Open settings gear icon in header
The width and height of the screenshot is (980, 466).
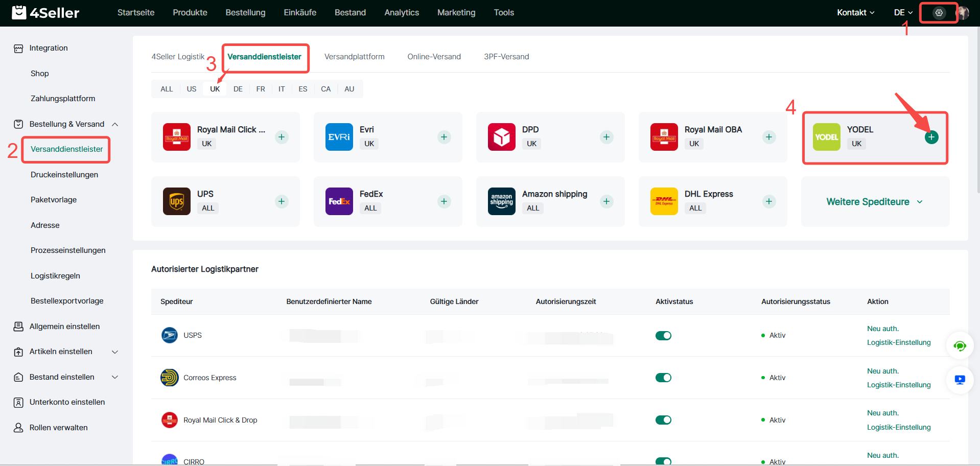(x=939, y=13)
